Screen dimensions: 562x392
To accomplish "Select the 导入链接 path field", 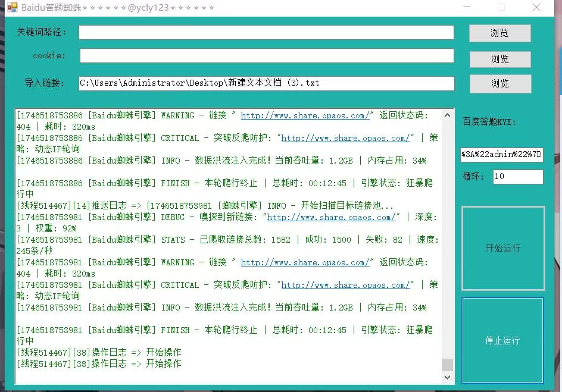I will point(266,83).
